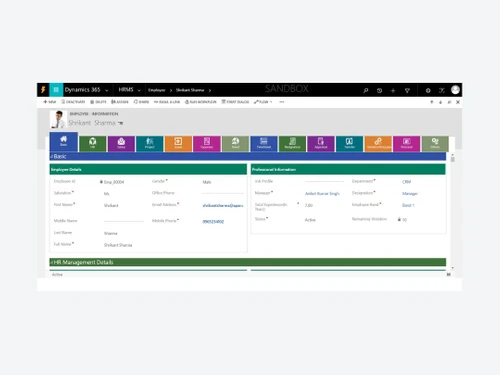Click the Delete command
This screenshot has width=500, height=375.
pyautogui.click(x=98, y=102)
